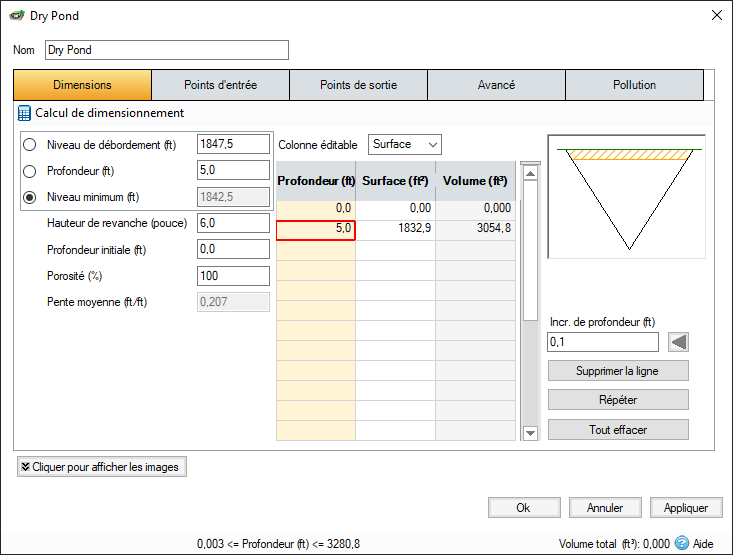Click the volume cell 0,000 in first row
This screenshot has height=555, width=733.
475,210
